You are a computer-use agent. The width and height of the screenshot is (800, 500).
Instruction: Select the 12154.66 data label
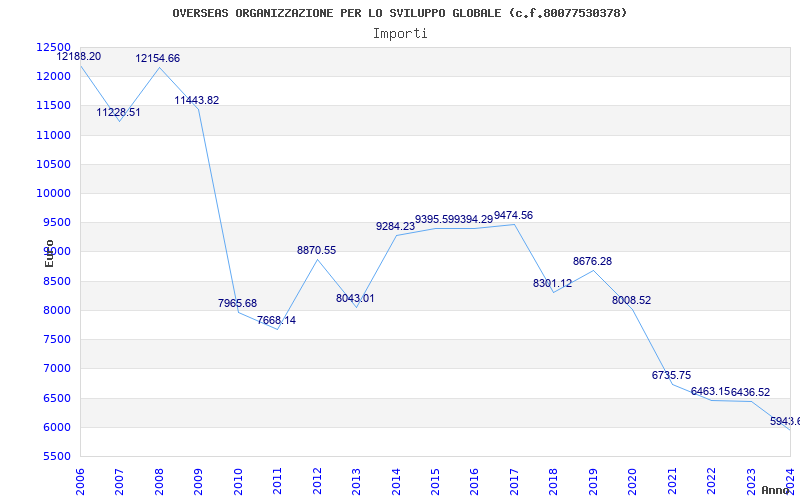[x=158, y=58]
